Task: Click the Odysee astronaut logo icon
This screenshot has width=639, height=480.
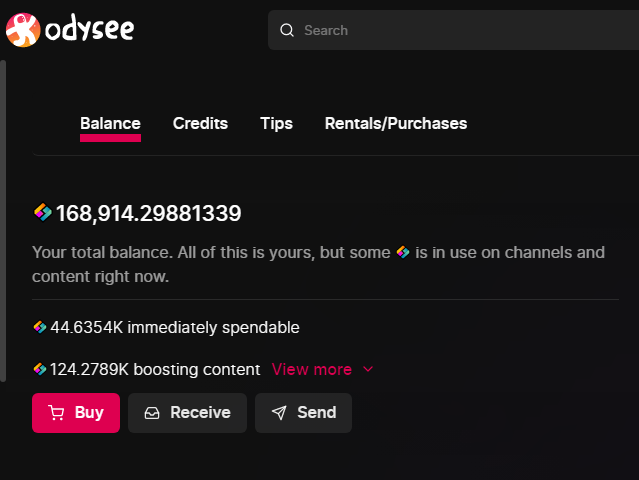Action: [23, 30]
